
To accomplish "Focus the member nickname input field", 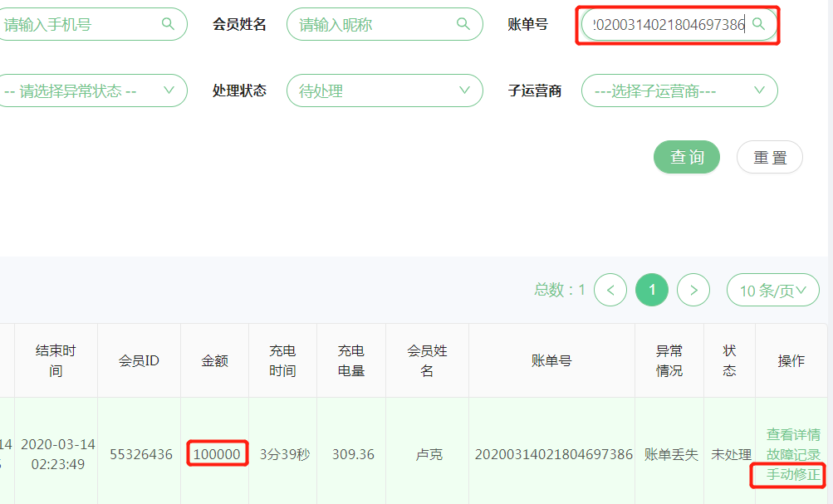I will [x=385, y=24].
